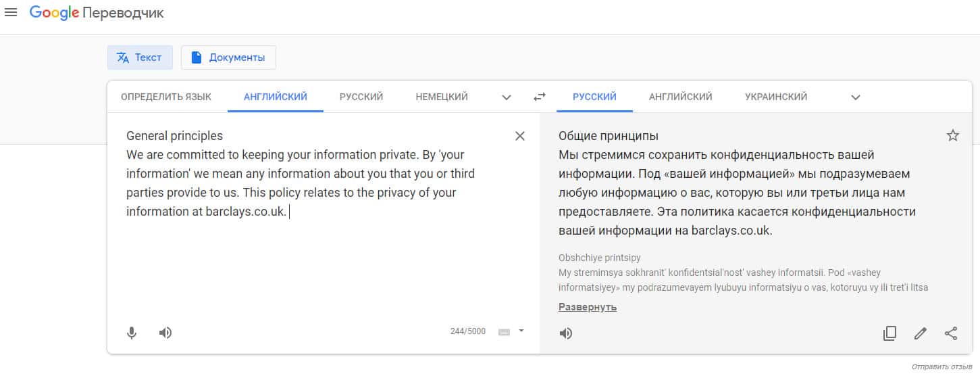The height and width of the screenshot is (378, 980).
Task: Listen to the Russian translation
Action: tap(566, 333)
